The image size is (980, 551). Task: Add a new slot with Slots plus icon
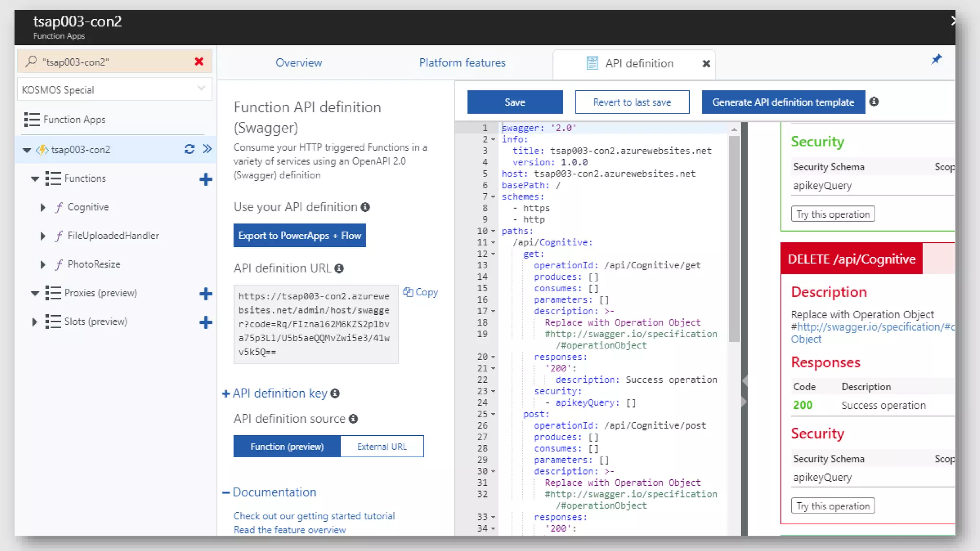(205, 322)
